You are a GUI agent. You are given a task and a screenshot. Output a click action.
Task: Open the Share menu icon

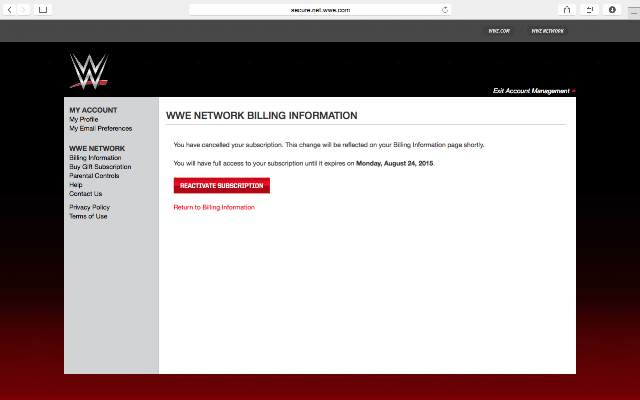pyautogui.click(x=567, y=10)
